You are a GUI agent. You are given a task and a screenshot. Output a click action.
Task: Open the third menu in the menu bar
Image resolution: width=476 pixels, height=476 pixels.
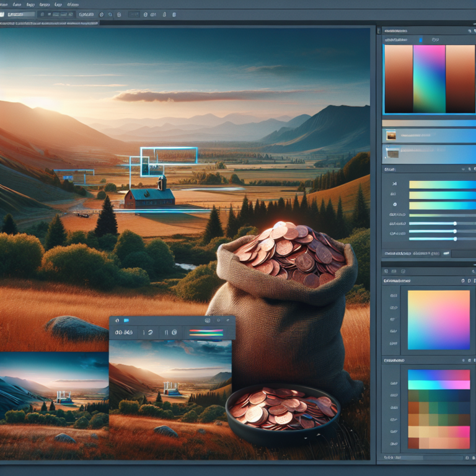(30, 4)
